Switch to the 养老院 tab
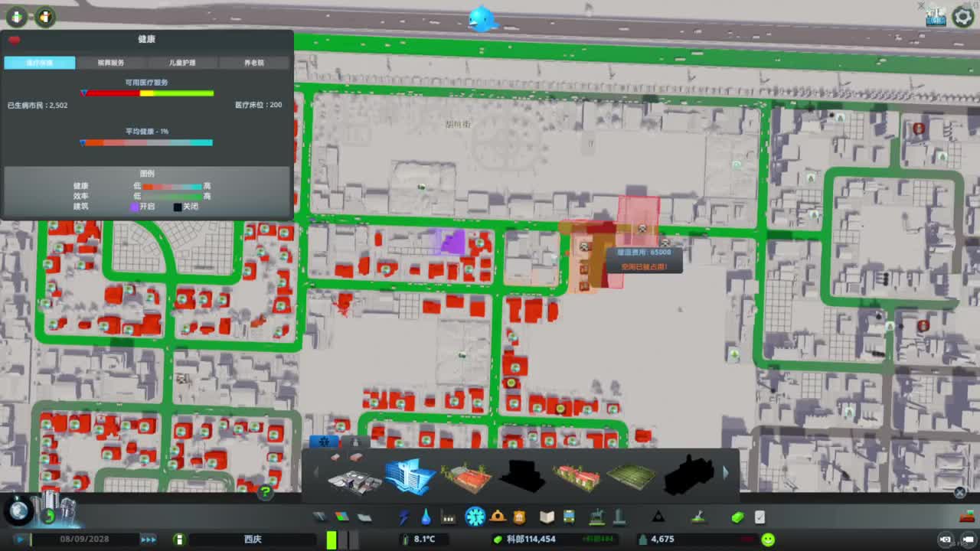The width and height of the screenshot is (980, 551). [x=254, y=63]
